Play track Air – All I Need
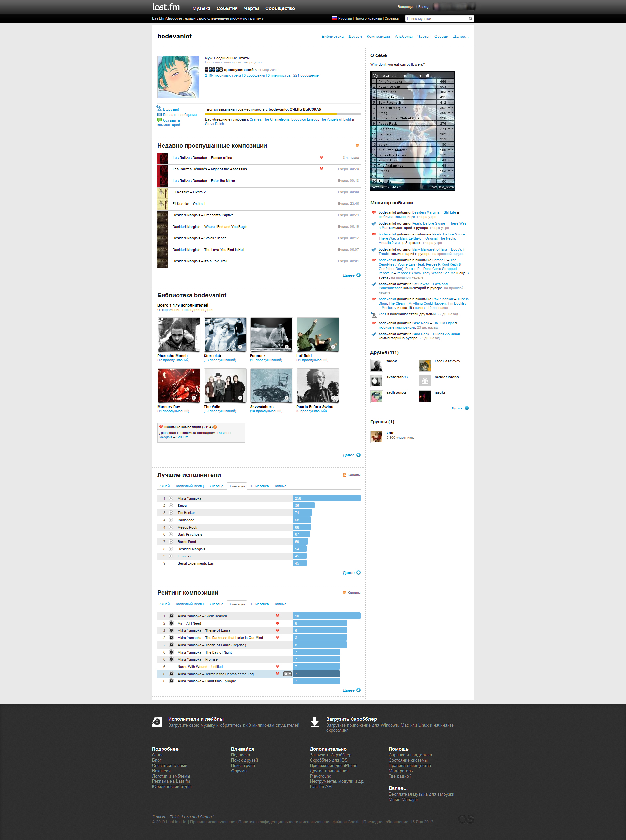The height and width of the screenshot is (840, 626). [171, 623]
